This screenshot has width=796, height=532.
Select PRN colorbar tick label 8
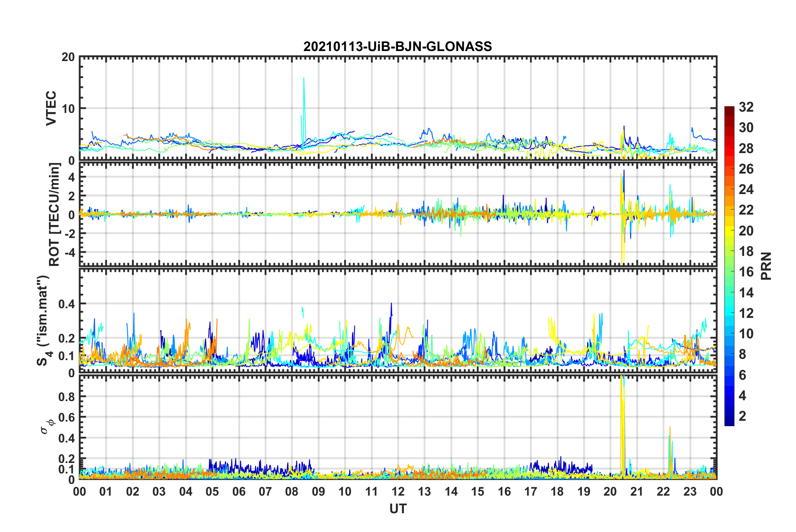pos(742,354)
